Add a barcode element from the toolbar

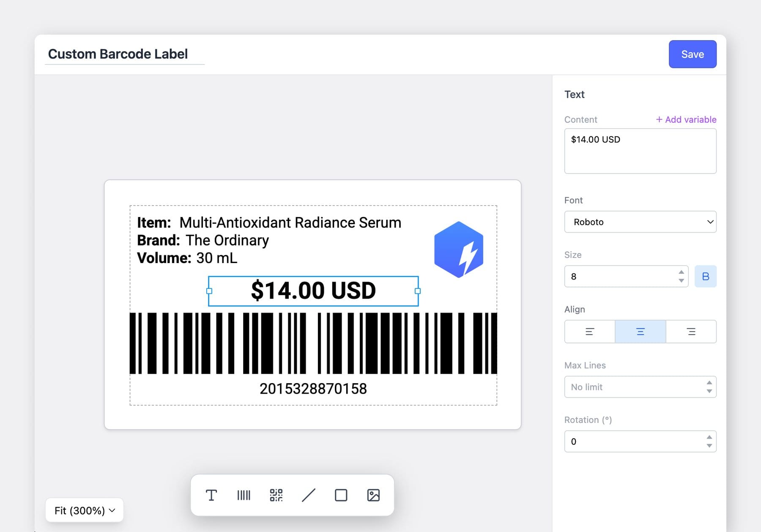tap(244, 495)
